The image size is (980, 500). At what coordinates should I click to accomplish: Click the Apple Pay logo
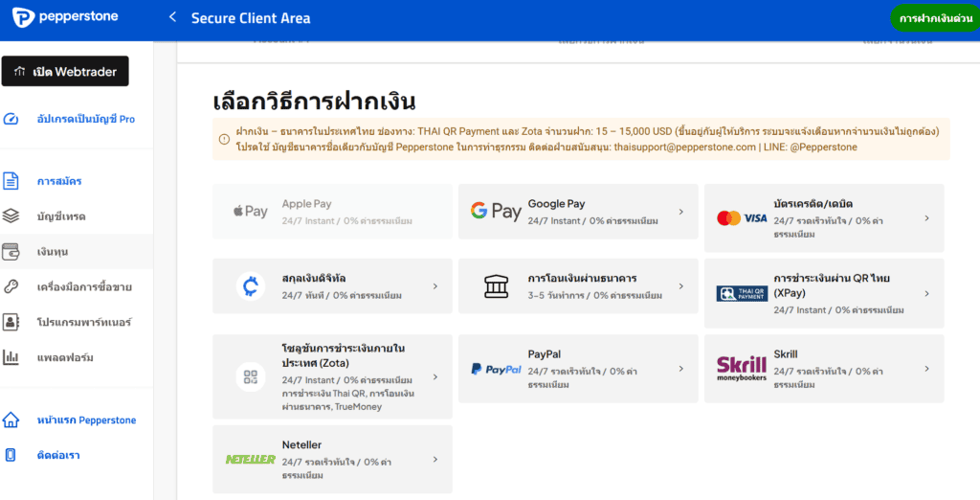tap(251, 212)
